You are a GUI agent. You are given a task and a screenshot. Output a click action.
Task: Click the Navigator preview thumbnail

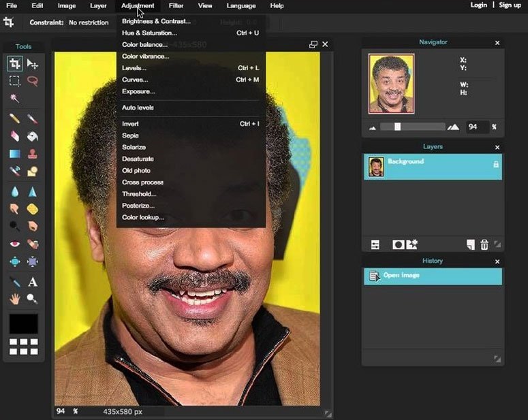pyautogui.click(x=391, y=84)
